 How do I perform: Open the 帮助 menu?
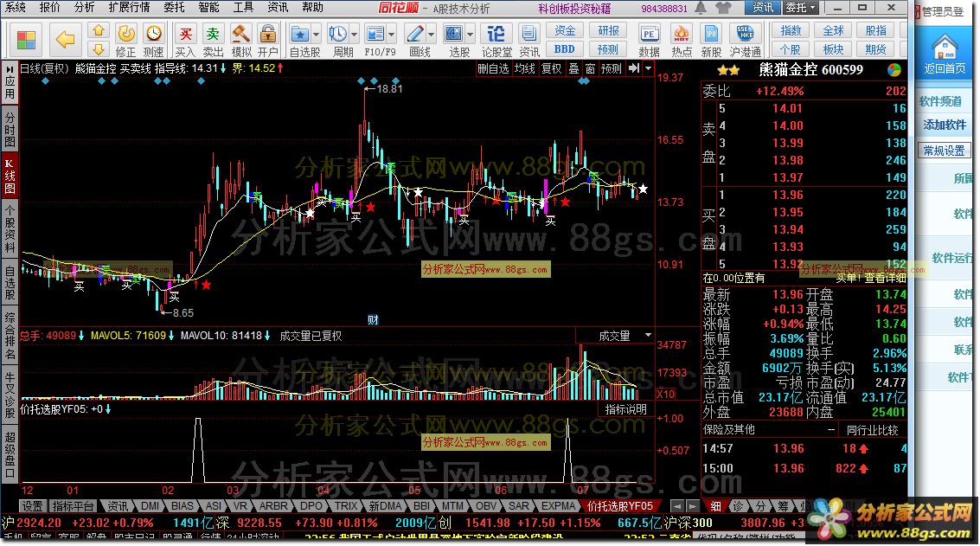coord(312,7)
